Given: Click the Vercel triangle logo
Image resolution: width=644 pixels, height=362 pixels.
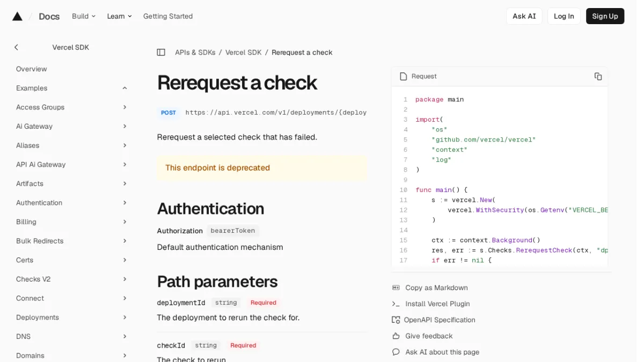Looking at the screenshot, I should [17, 16].
